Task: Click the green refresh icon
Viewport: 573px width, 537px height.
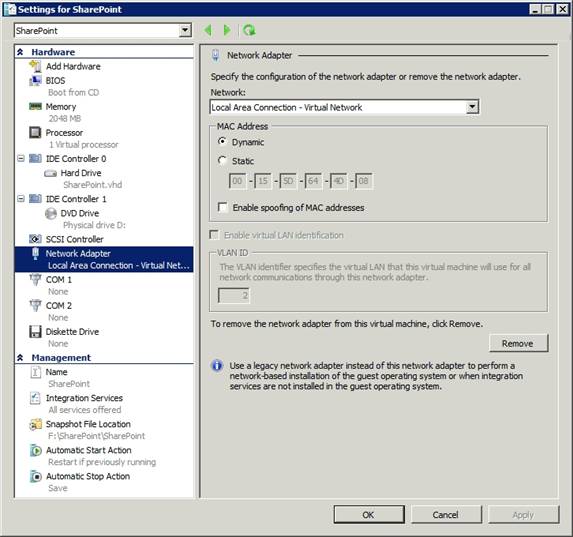Action: pyautogui.click(x=249, y=30)
